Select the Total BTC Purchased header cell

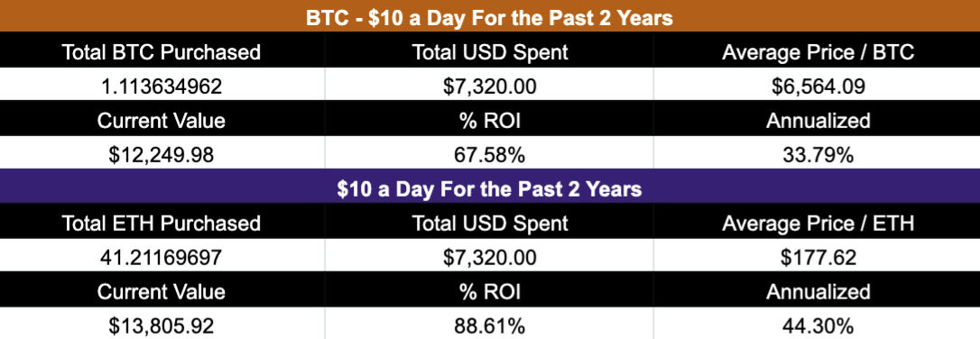pyautogui.click(x=162, y=51)
